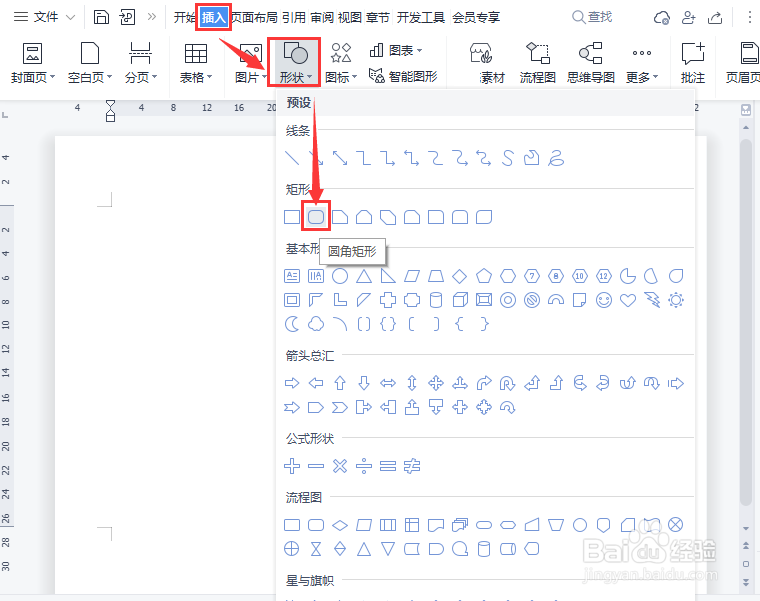This screenshot has height=601, width=760.
Task: Switch to the 引用 references tab
Action: coord(294,17)
